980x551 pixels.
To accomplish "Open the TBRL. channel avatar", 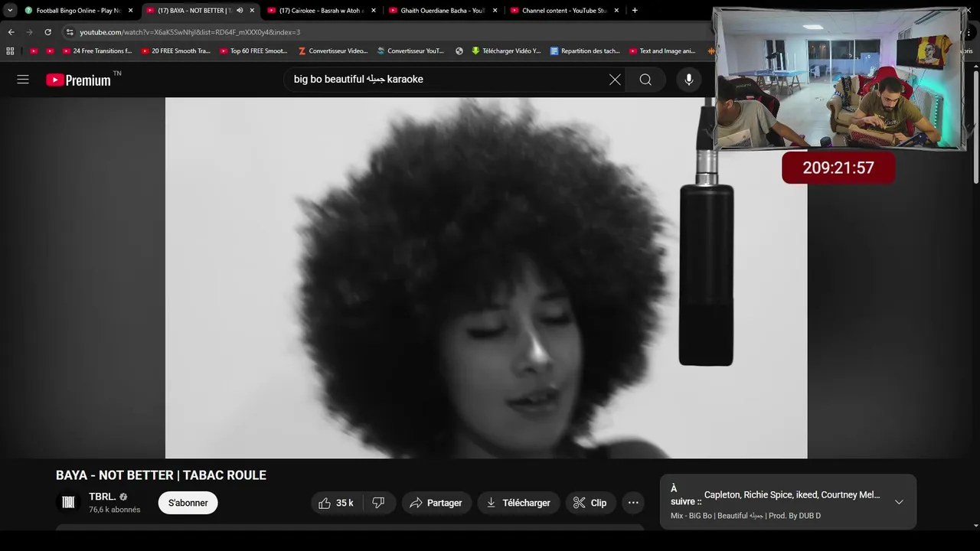I will click(x=68, y=503).
